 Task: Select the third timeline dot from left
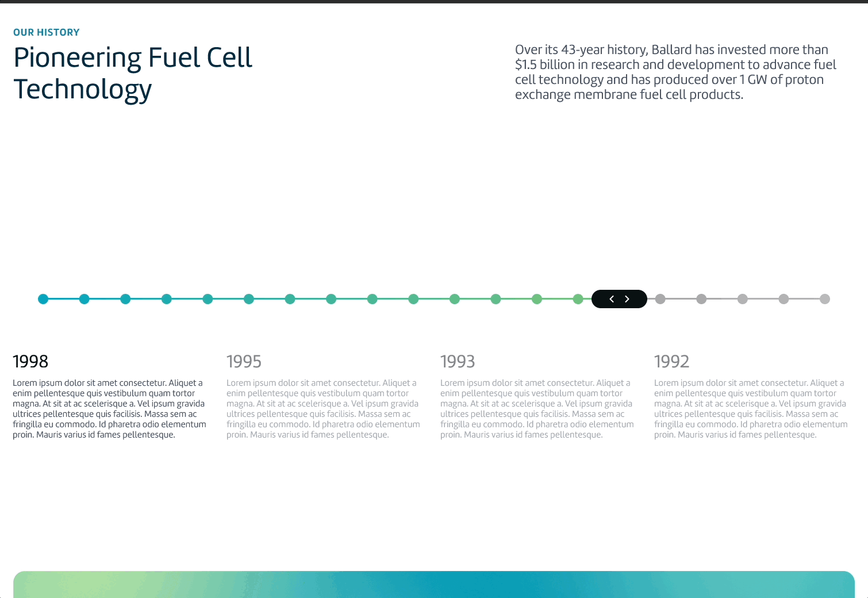click(x=125, y=299)
